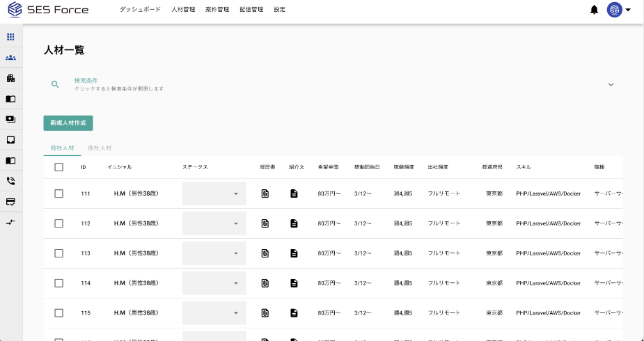Open resume file icon for ID 113

265,253
